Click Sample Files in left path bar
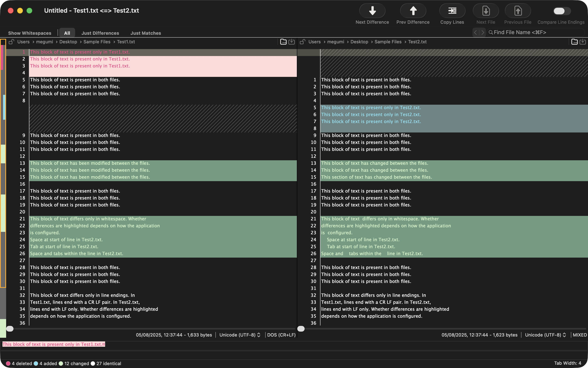The image size is (588, 368). (x=97, y=42)
